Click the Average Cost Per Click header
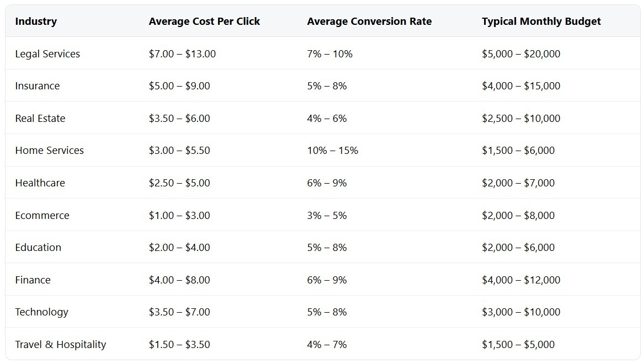643x364 pixels. coord(204,22)
